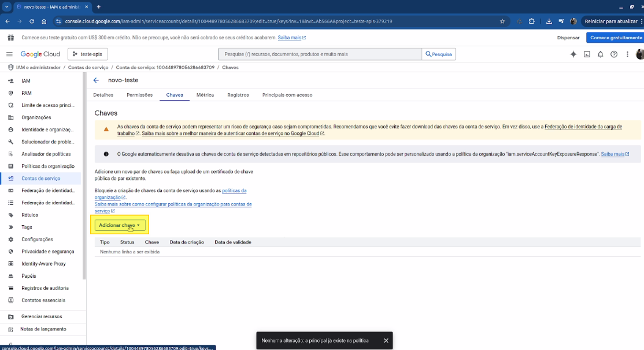Click the IAM sidebar icon
The image size is (644, 350).
[x=10, y=81]
